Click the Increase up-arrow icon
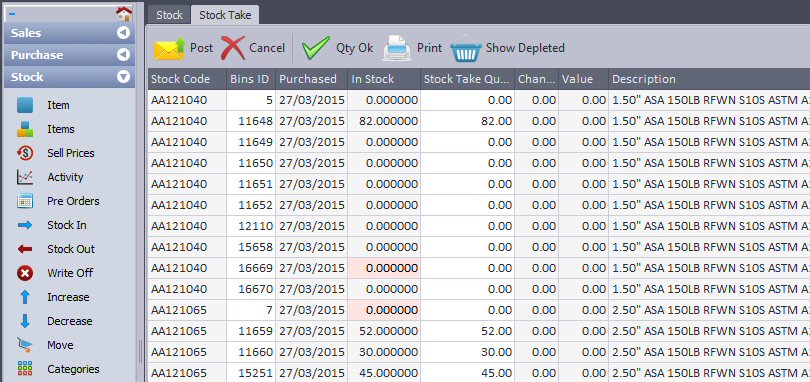Screen dimensions: 810x382 25,297
